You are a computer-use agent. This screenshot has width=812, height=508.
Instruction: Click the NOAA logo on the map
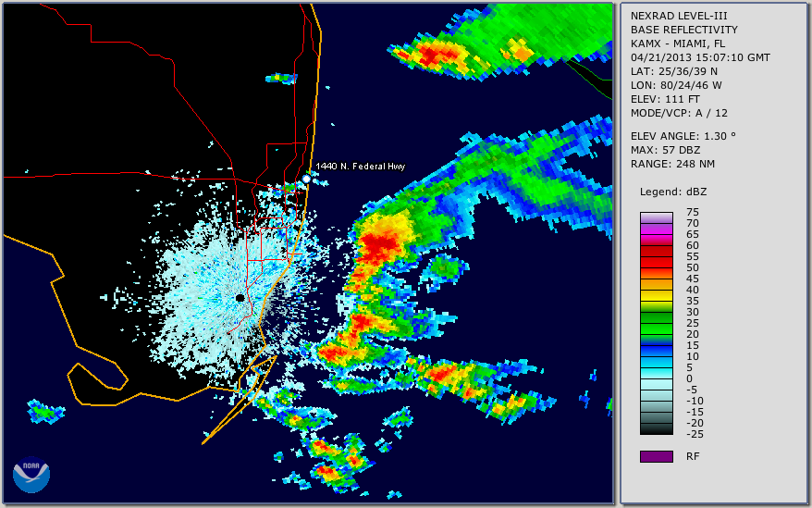tap(31, 475)
